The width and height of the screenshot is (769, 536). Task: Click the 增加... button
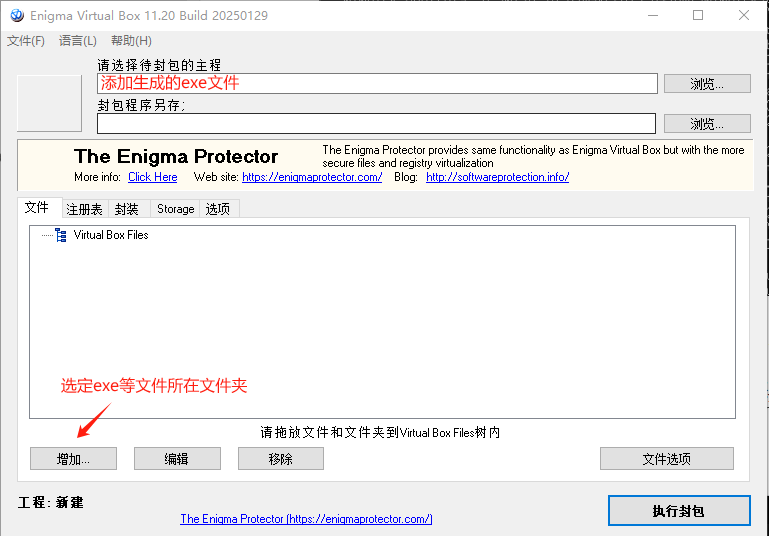(x=74, y=459)
